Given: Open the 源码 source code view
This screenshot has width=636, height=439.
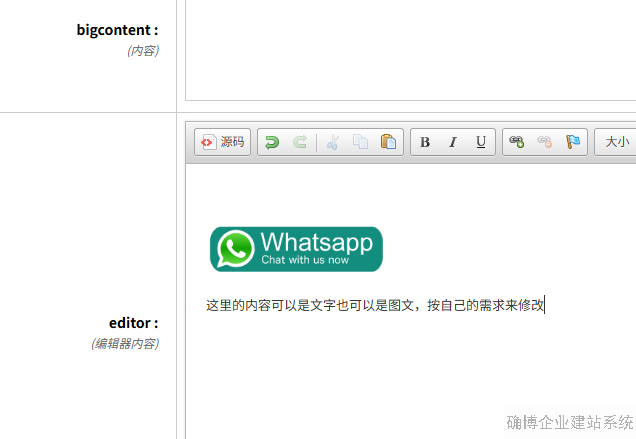Looking at the screenshot, I should tap(222, 142).
